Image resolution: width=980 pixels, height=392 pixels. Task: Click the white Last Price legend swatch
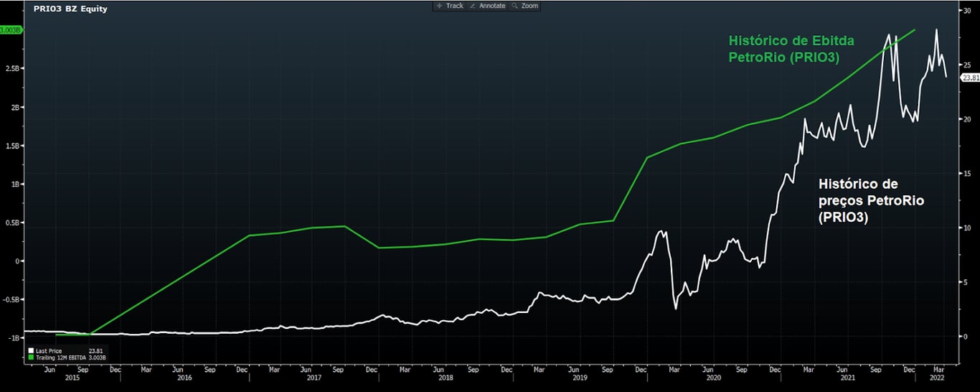(x=30, y=351)
